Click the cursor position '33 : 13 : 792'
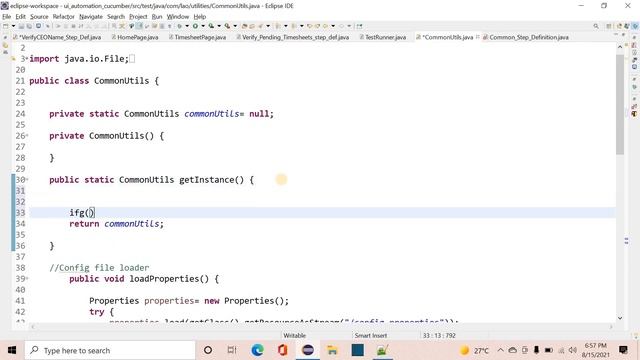 [439, 336]
